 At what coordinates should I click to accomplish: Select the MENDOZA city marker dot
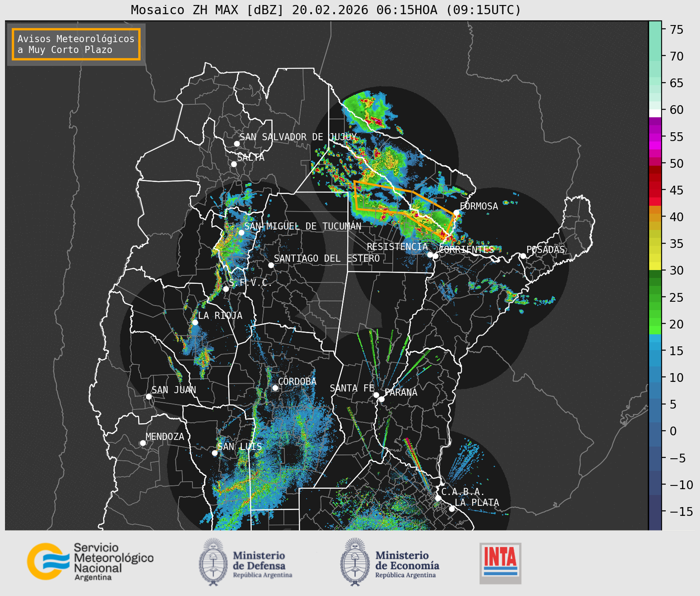tap(143, 443)
